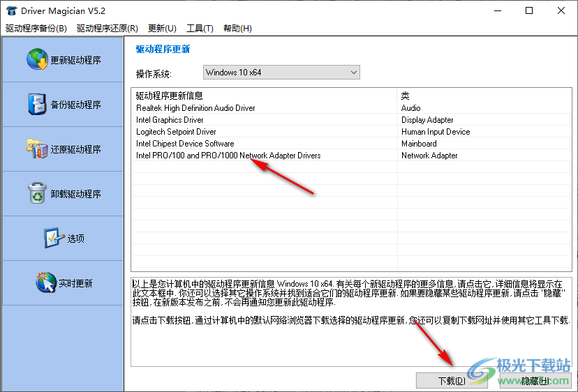This screenshot has width=578, height=392.
Task: Click the Uninstall Drivers recycle bin icon
Action: click(x=37, y=193)
